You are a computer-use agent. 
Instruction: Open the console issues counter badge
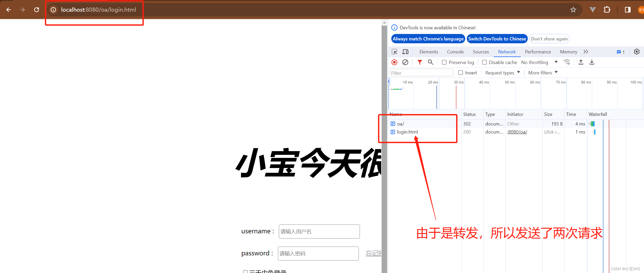621,52
